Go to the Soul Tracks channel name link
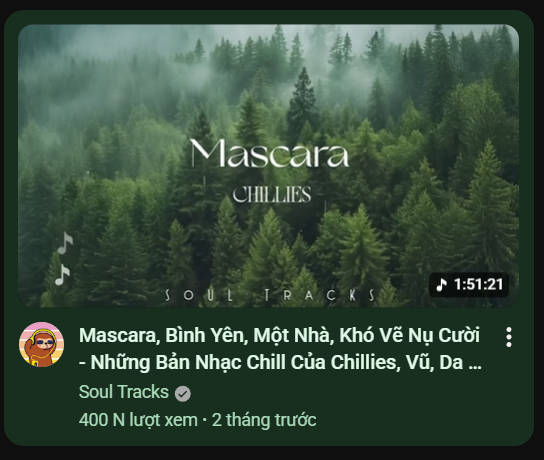Image resolution: width=544 pixels, height=460 pixels. [124, 392]
